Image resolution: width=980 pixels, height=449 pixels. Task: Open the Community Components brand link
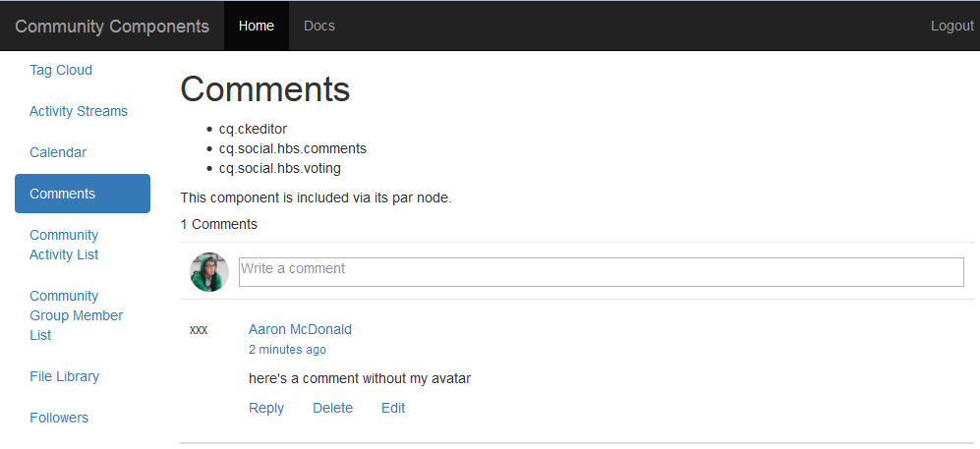coord(112,26)
